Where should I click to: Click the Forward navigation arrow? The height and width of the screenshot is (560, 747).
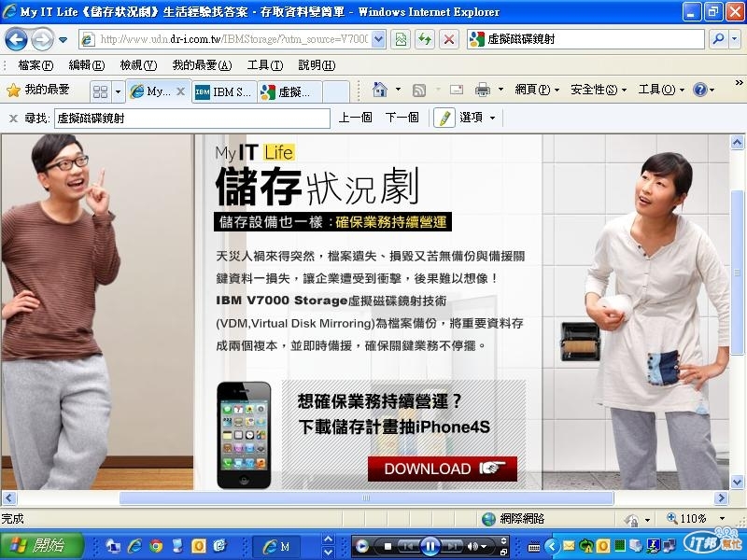tap(42, 39)
